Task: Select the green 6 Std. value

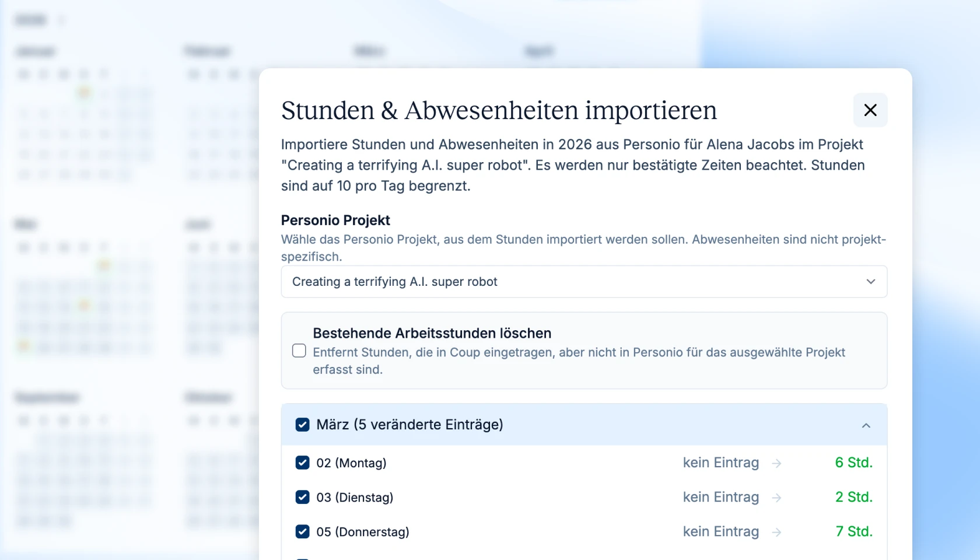Action: click(853, 463)
